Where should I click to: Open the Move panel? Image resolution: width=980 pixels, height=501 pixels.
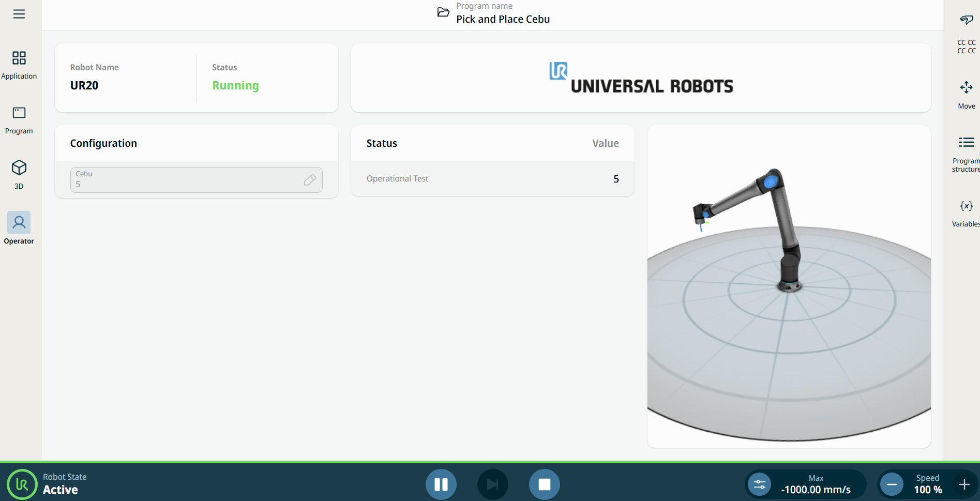click(966, 94)
